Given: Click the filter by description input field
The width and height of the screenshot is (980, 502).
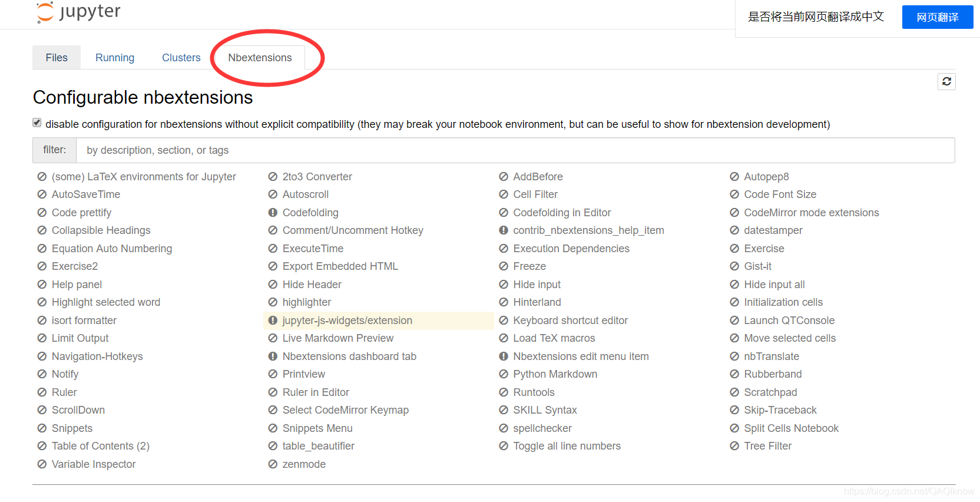Looking at the screenshot, I should [515, 150].
